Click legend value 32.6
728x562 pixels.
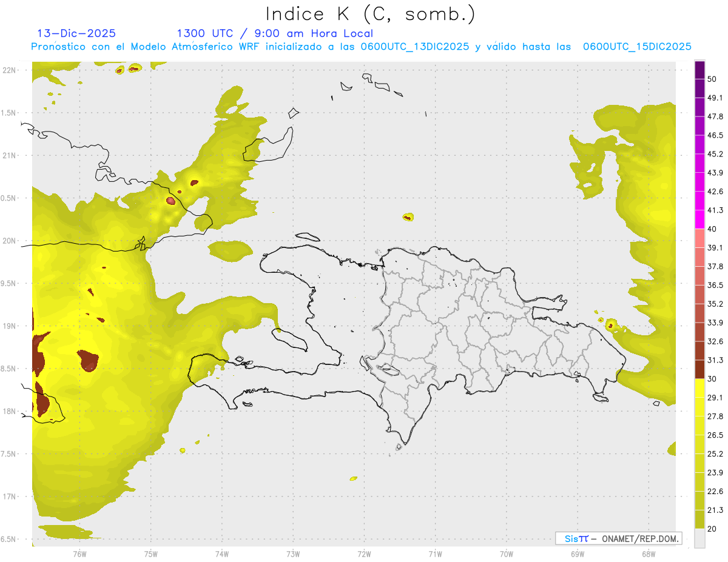pyautogui.click(x=715, y=341)
